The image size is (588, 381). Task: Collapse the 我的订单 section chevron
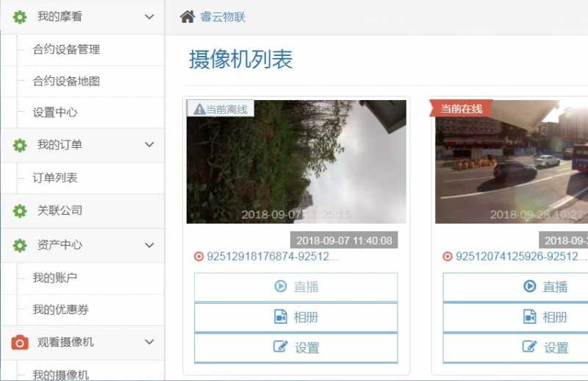pyautogui.click(x=149, y=146)
